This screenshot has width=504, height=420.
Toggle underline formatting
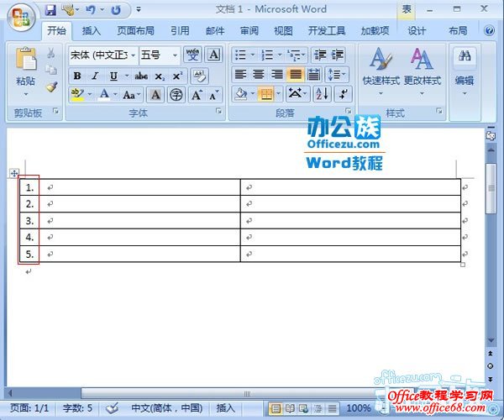(x=113, y=76)
